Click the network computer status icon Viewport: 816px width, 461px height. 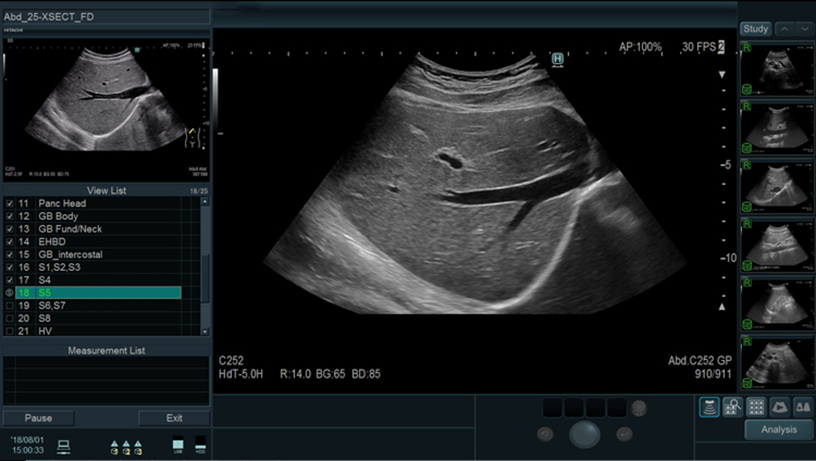(x=64, y=445)
